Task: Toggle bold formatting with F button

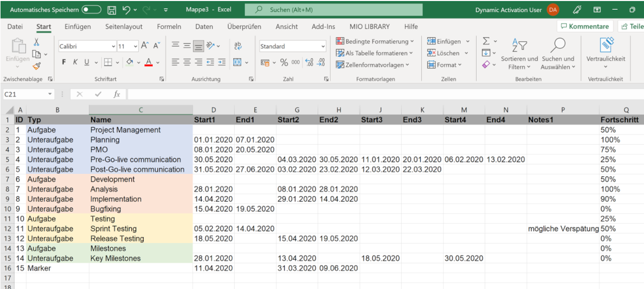Action: (62, 62)
